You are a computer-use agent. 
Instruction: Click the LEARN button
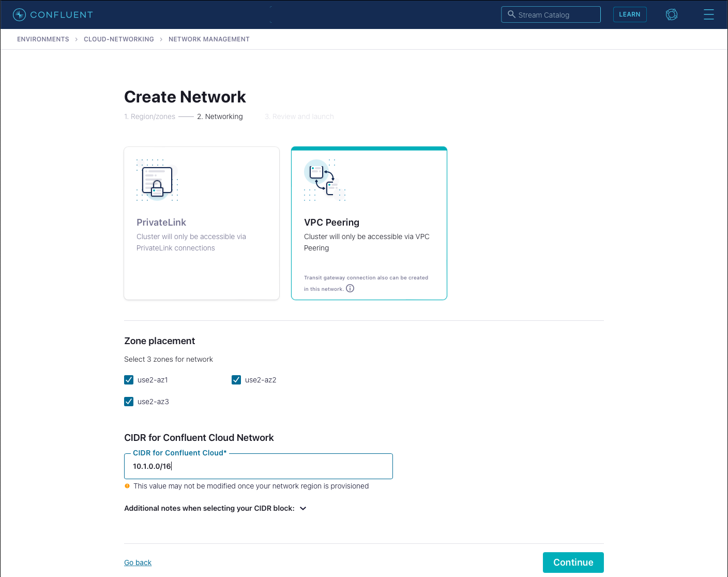point(630,14)
